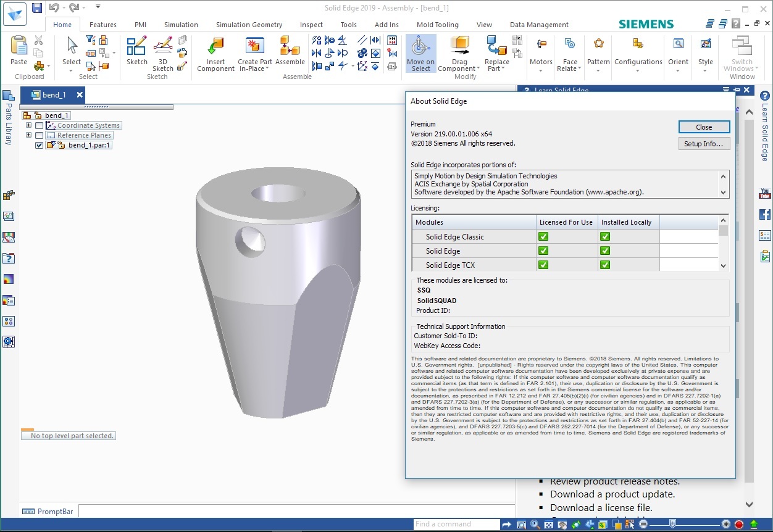Click the zoom slider handle in status bar
This screenshot has width=773, height=532.
pos(672,524)
